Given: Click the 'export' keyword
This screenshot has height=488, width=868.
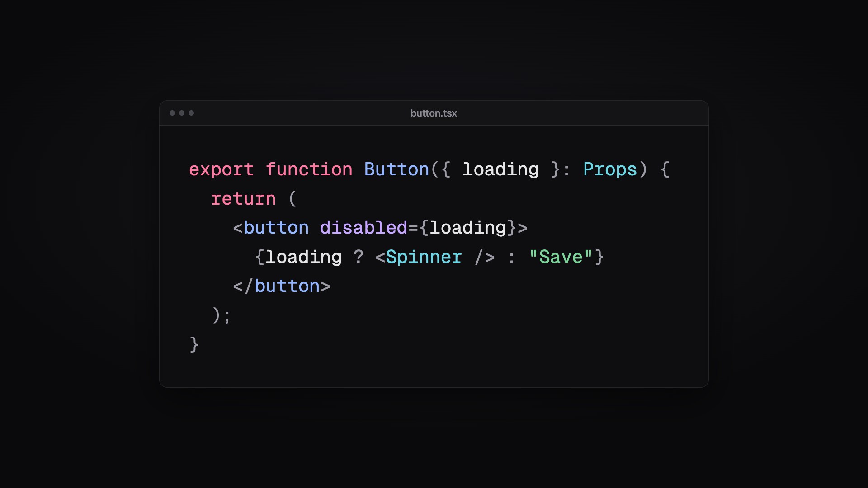Looking at the screenshot, I should tap(222, 170).
